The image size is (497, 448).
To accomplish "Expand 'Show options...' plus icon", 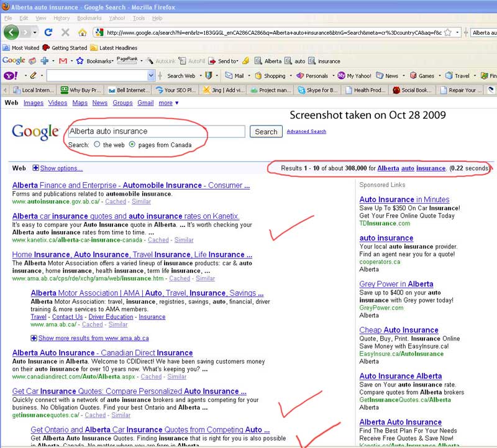I will coord(36,168).
